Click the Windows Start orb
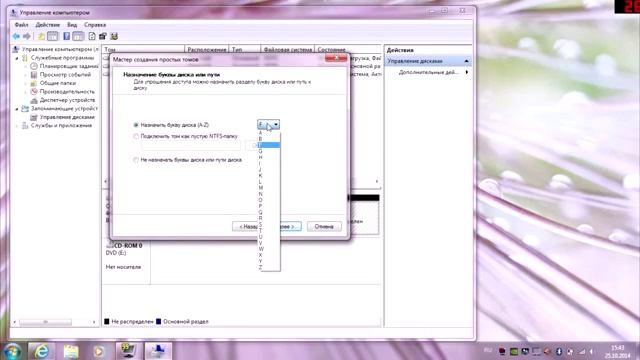 pyautogui.click(x=13, y=351)
